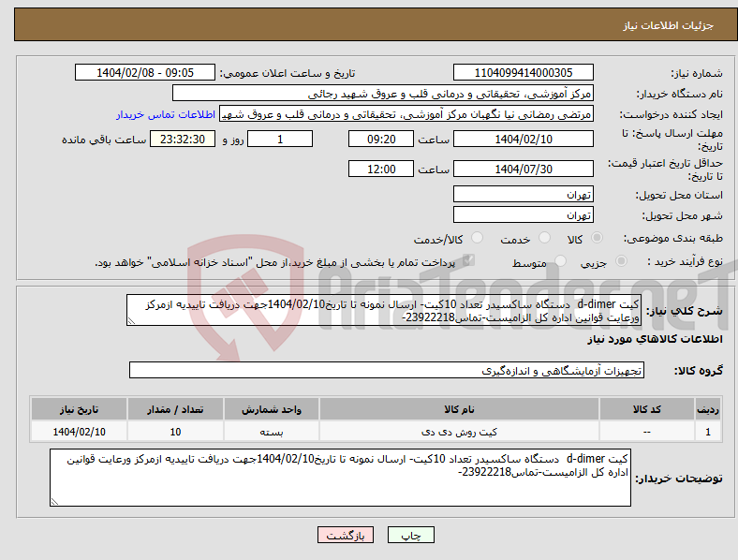
Task: Click the کد کالا column header
Action: point(647,409)
